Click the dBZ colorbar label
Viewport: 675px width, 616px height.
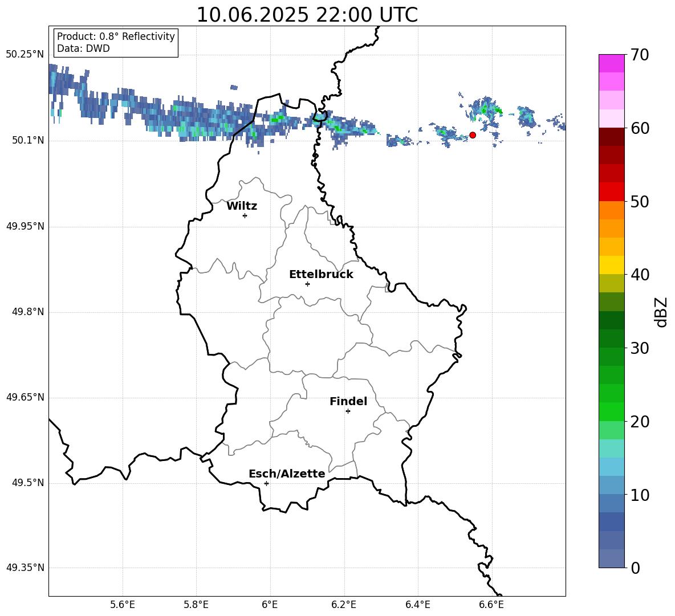(661, 312)
